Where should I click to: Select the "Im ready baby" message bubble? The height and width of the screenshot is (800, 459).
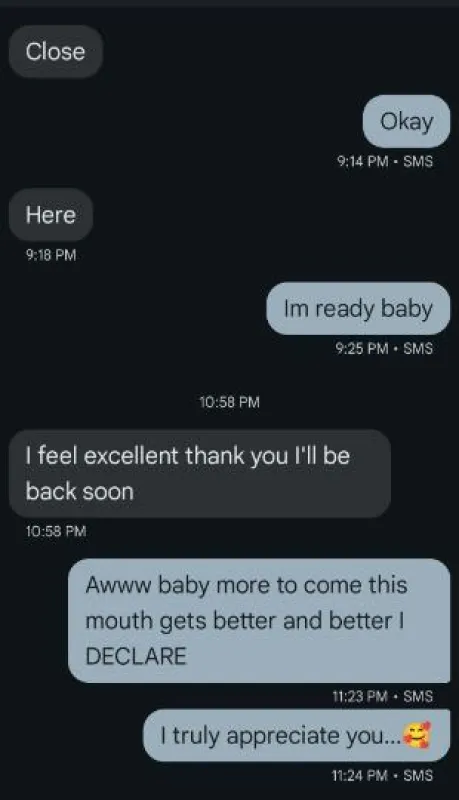coord(358,309)
